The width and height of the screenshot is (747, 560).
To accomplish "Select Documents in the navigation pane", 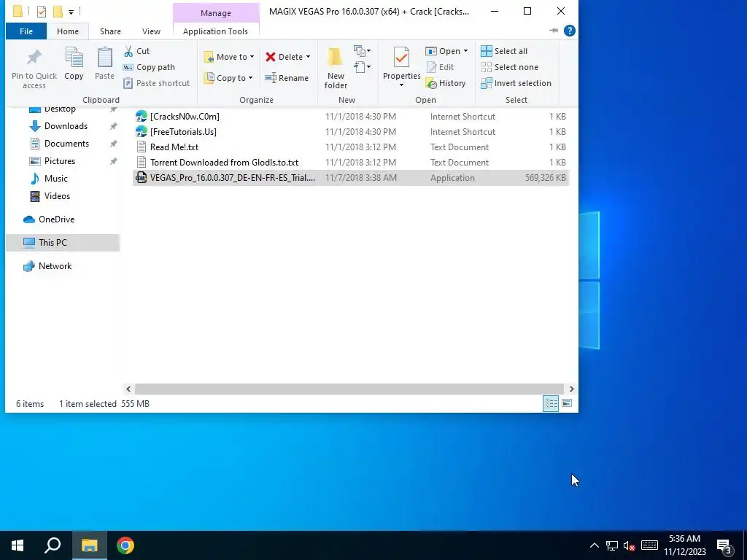I will click(66, 144).
